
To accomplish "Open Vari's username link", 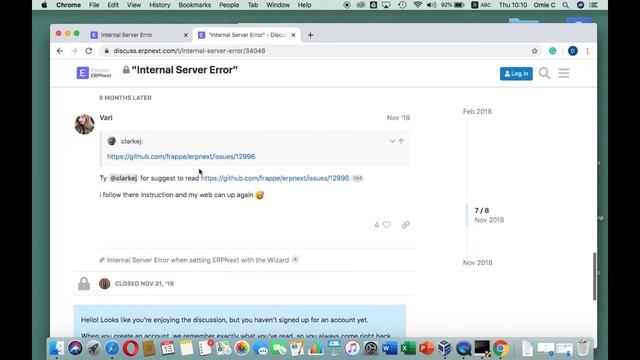I will pyautogui.click(x=106, y=118).
